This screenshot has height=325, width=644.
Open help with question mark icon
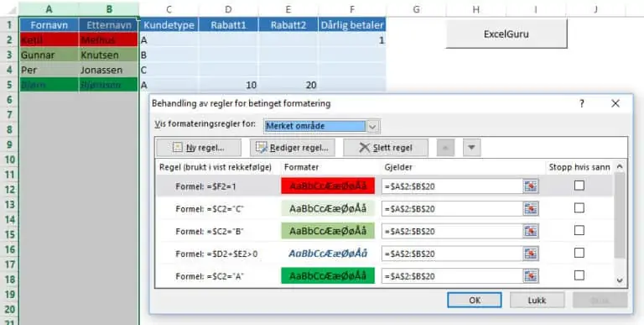(582, 103)
